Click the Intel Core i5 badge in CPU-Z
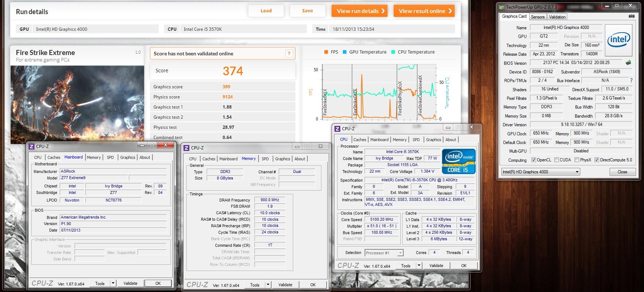The width and height of the screenshot is (644, 292). click(x=458, y=161)
